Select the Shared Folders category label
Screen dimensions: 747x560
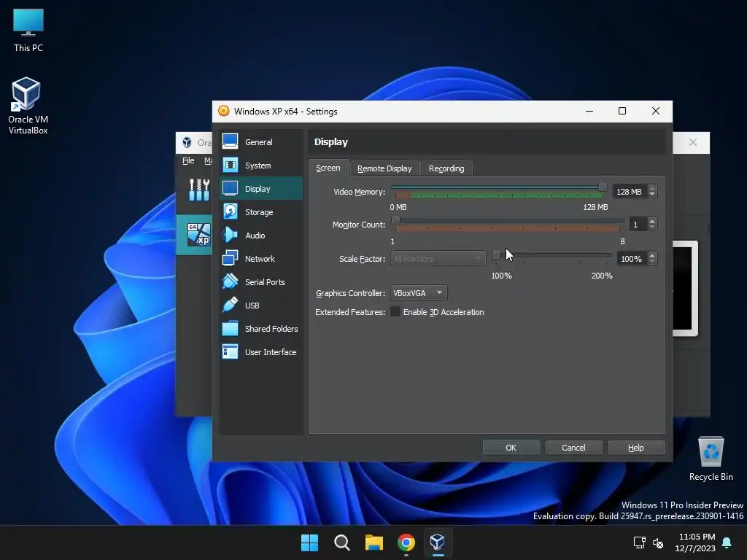click(x=271, y=329)
